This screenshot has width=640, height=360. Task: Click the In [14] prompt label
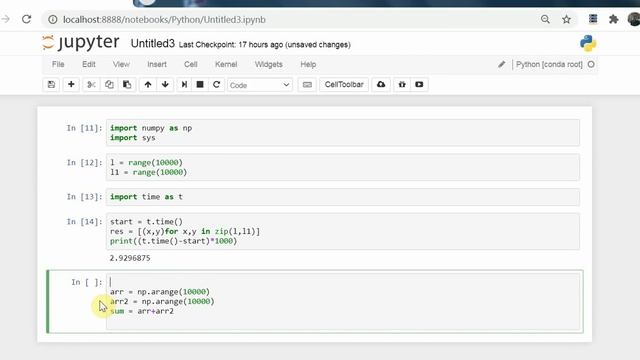point(84,222)
